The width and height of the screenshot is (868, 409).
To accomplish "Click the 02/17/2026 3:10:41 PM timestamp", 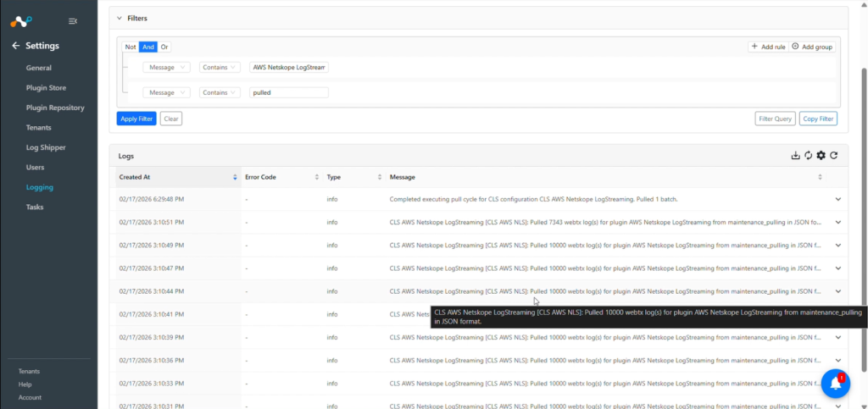I will pyautogui.click(x=152, y=314).
